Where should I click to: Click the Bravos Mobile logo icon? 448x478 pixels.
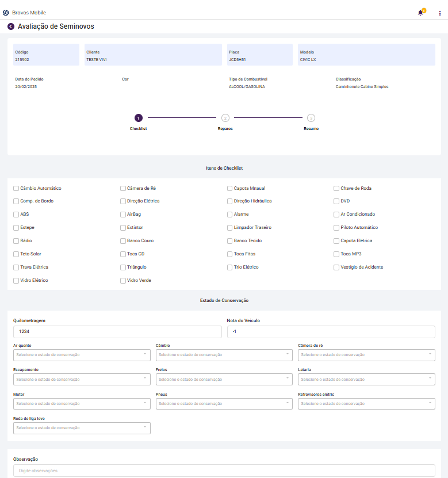tap(6, 12)
